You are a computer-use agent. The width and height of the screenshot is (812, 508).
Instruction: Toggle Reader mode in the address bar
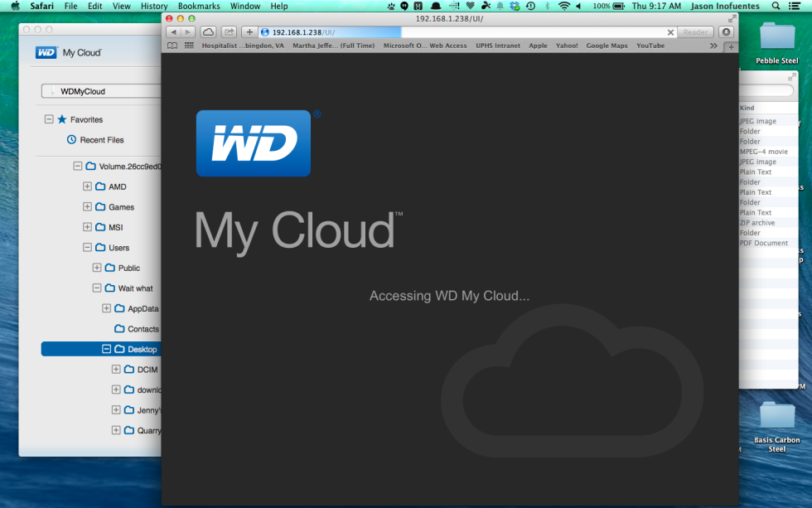[695, 31]
